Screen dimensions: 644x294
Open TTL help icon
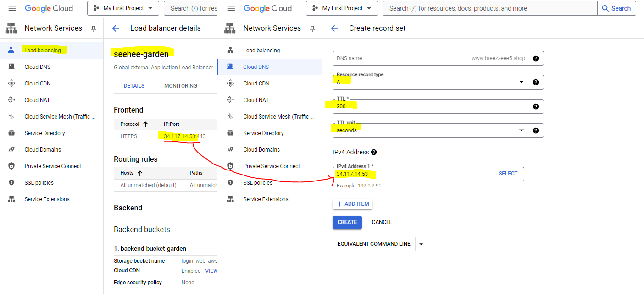(x=535, y=107)
